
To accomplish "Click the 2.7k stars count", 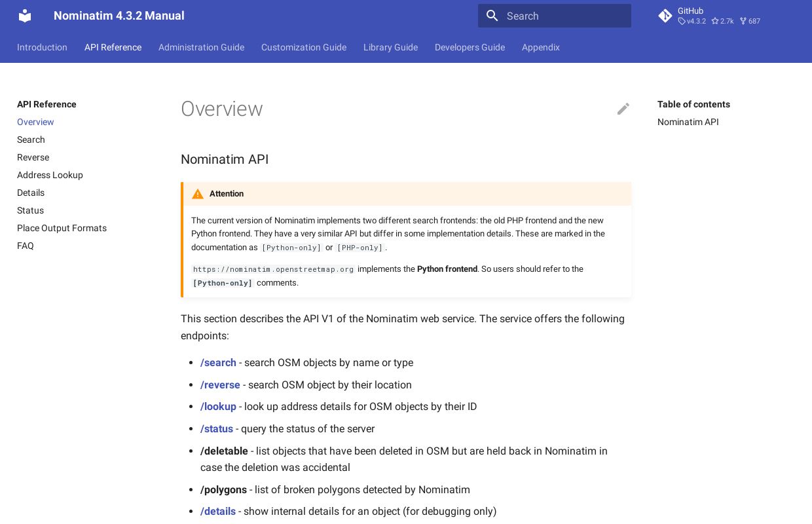I will [723, 21].
